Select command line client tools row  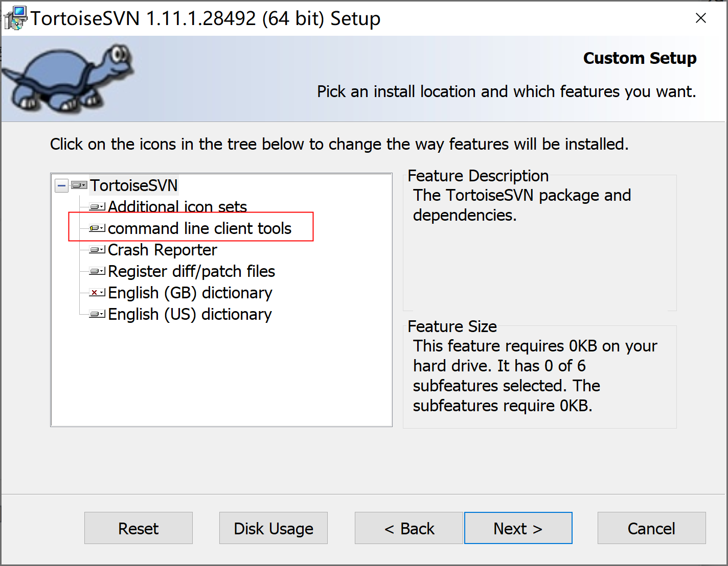pos(199,228)
